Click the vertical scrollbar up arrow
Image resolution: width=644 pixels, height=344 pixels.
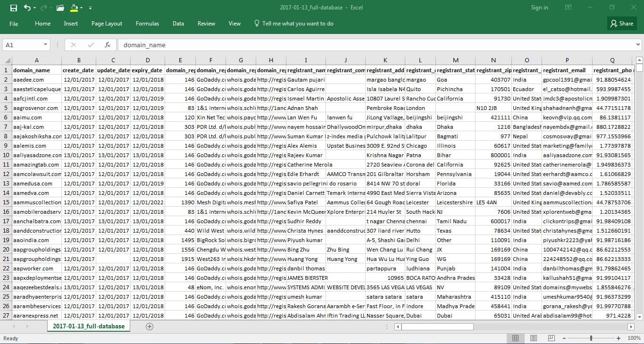(x=639, y=60)
